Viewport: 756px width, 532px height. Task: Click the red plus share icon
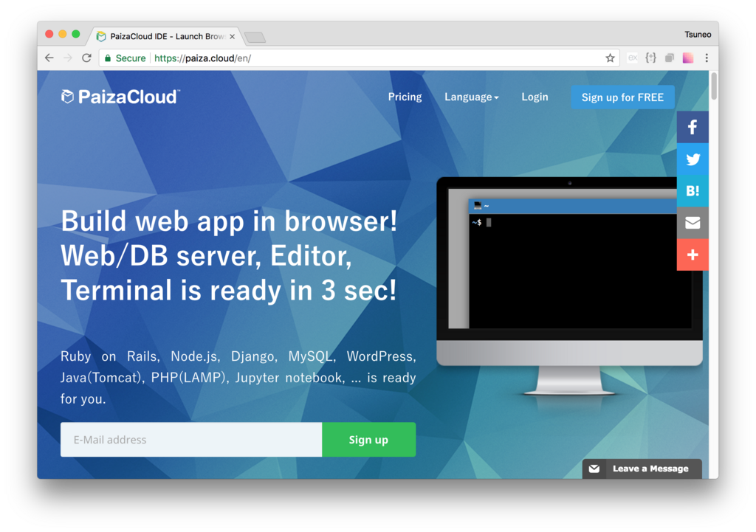pyautogui.click(x=693, y=255)
